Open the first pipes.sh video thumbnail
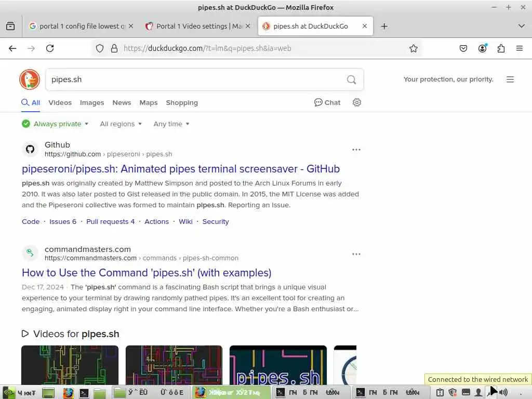This screenshot has width=532, height=399. [70, 365]
